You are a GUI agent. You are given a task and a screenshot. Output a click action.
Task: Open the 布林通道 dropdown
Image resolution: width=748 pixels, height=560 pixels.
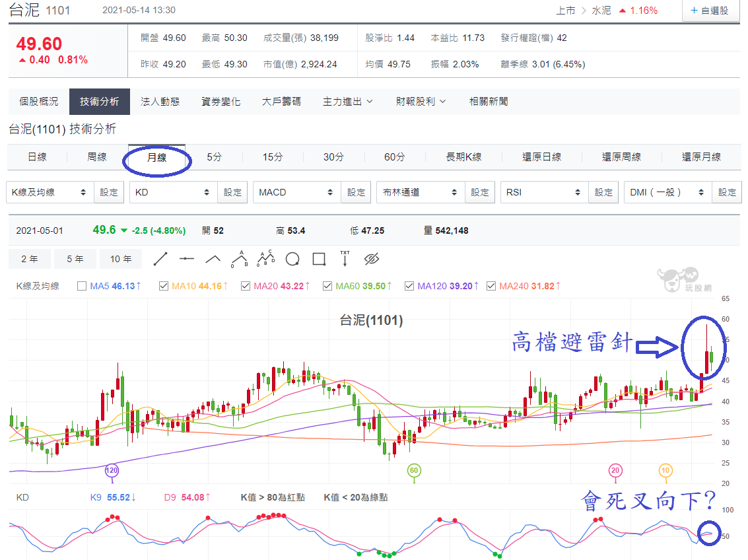[x=421, y=192]
